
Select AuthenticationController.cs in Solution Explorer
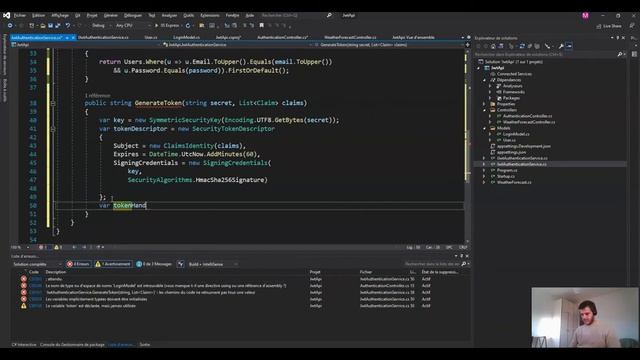pos(527,116)
